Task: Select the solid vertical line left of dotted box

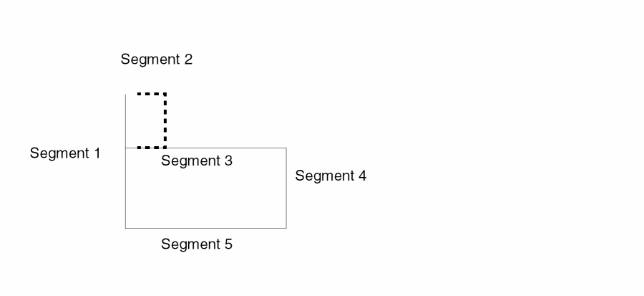Action: (x=126, y=120)
